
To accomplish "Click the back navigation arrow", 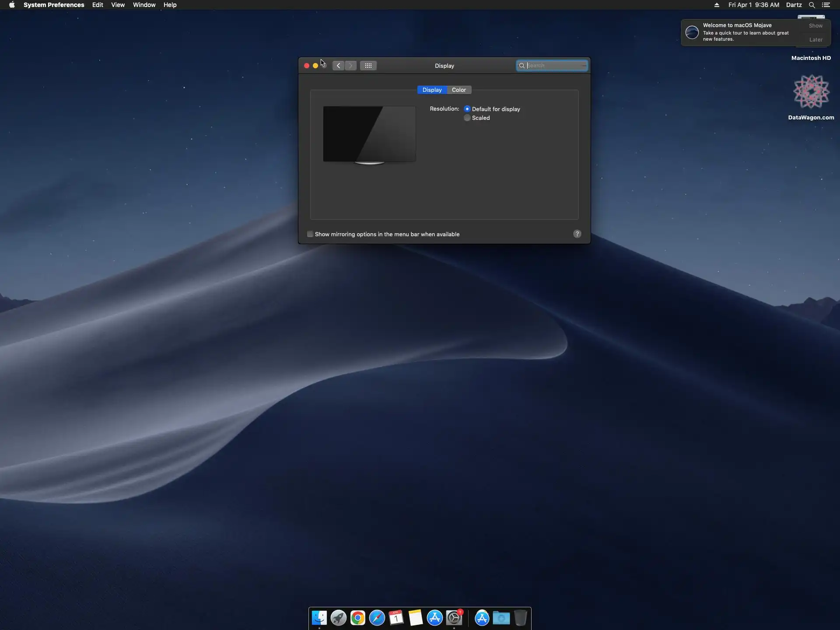I will 338,66.
